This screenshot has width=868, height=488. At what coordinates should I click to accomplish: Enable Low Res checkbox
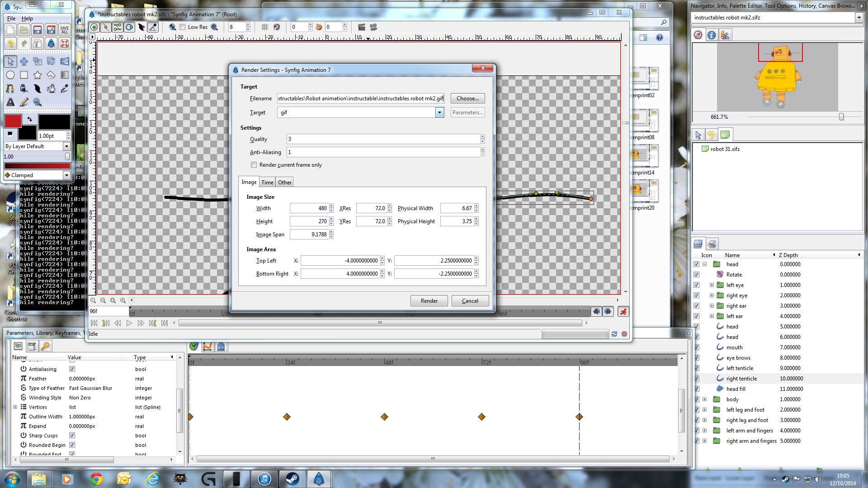(x=183, y=27)
